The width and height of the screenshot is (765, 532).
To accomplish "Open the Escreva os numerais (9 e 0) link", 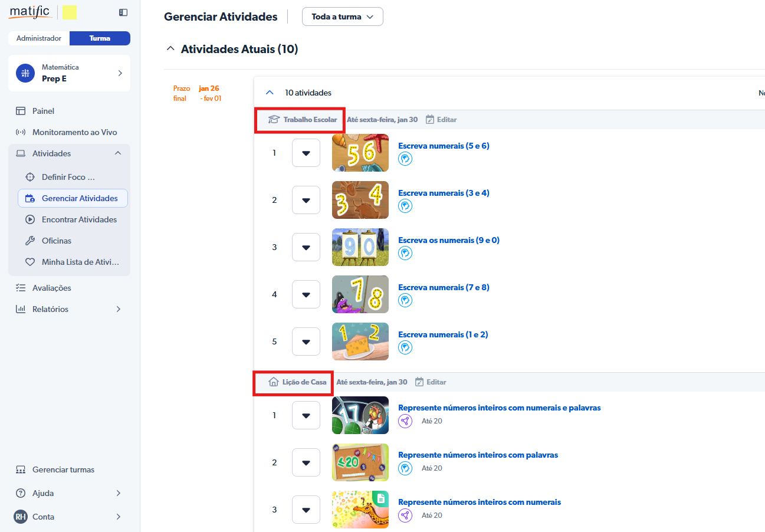I will [x=449, y=240].
